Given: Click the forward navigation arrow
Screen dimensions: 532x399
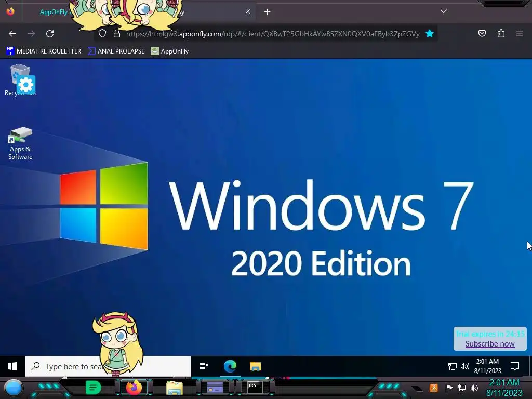Looking at the screenshot, I should point(31,34).
